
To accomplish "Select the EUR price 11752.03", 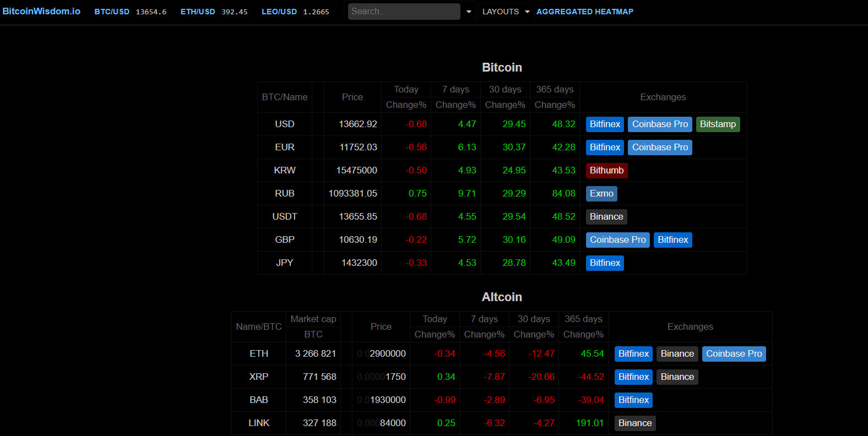I will [358, 148].
